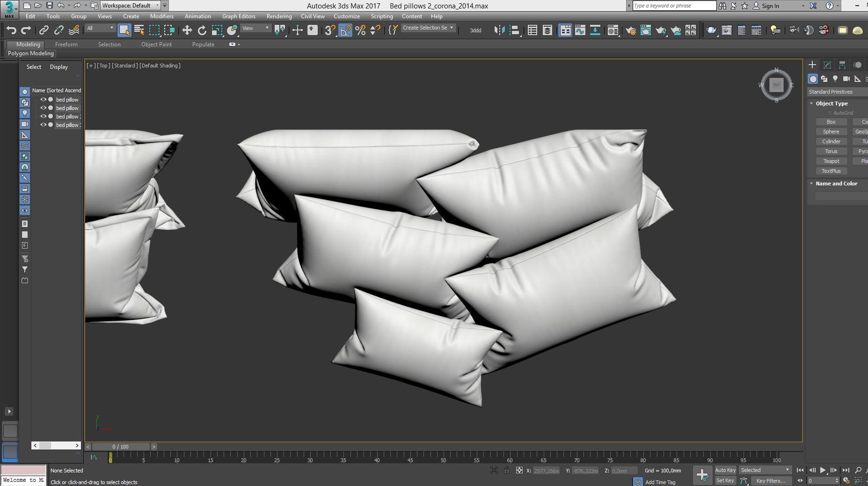Click the search keyword input field

[674, 6]
